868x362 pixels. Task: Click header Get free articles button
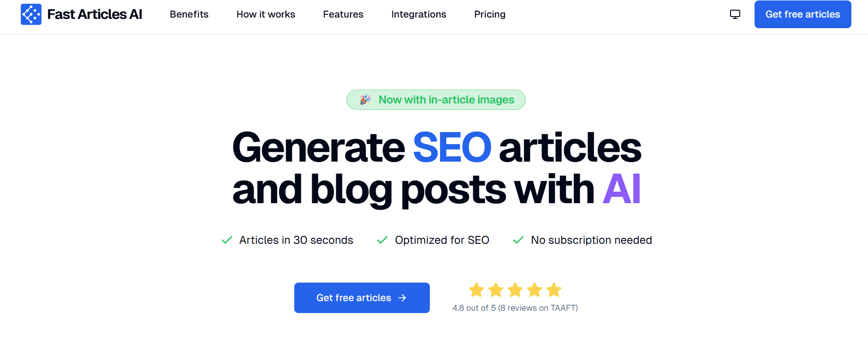803,14
